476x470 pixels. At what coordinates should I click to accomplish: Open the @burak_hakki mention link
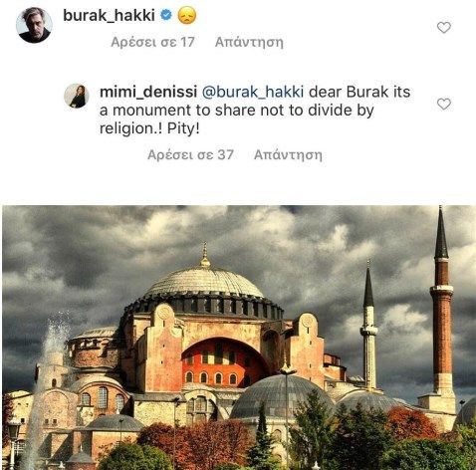click(253, 92)
